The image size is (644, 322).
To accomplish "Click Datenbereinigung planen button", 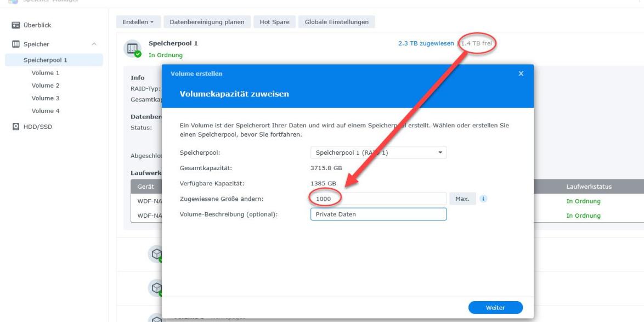I will click(207, 22).
